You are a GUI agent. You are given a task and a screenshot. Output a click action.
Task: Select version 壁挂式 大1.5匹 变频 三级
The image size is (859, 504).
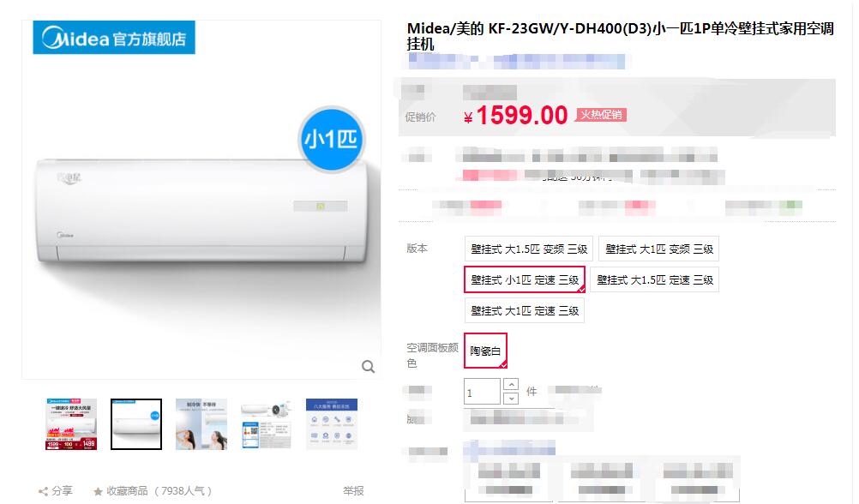(529, 249)
